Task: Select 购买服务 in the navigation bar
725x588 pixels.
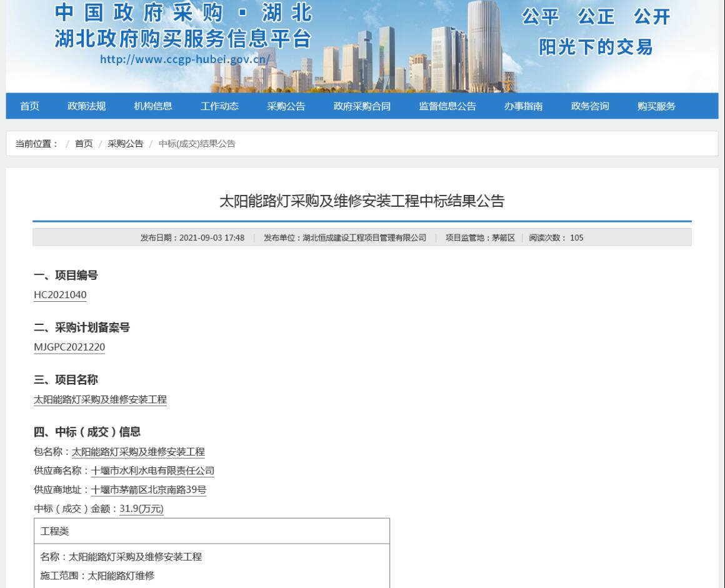Action: click(656, 106)
